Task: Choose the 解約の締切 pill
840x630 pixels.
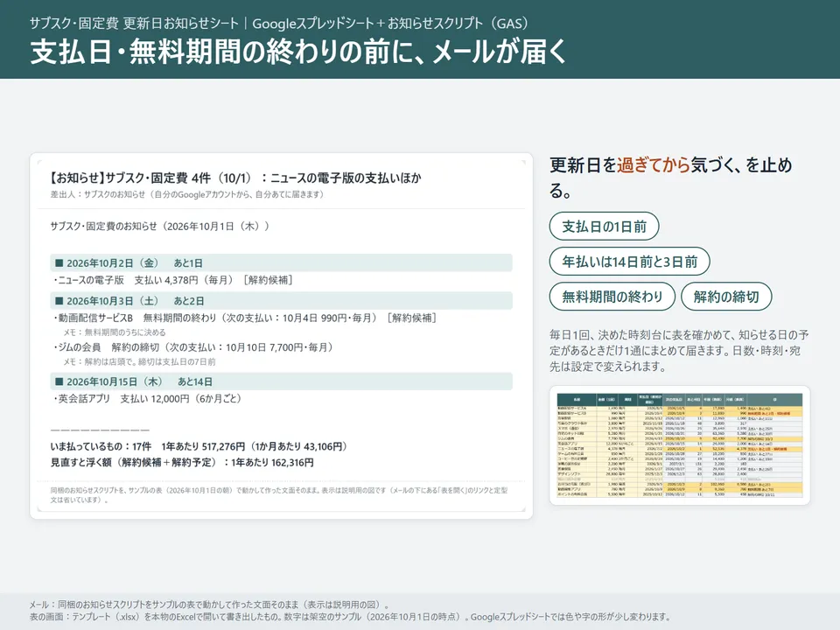Action: coord(726,297)
